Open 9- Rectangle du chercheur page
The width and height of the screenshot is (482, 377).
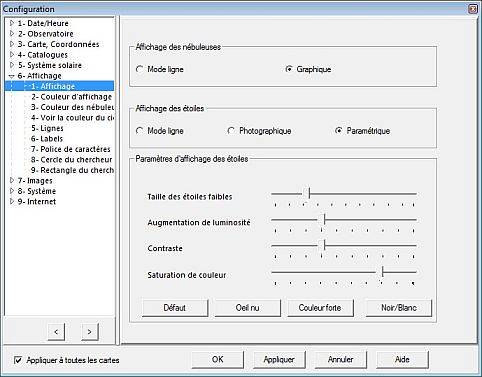[72, 170]
